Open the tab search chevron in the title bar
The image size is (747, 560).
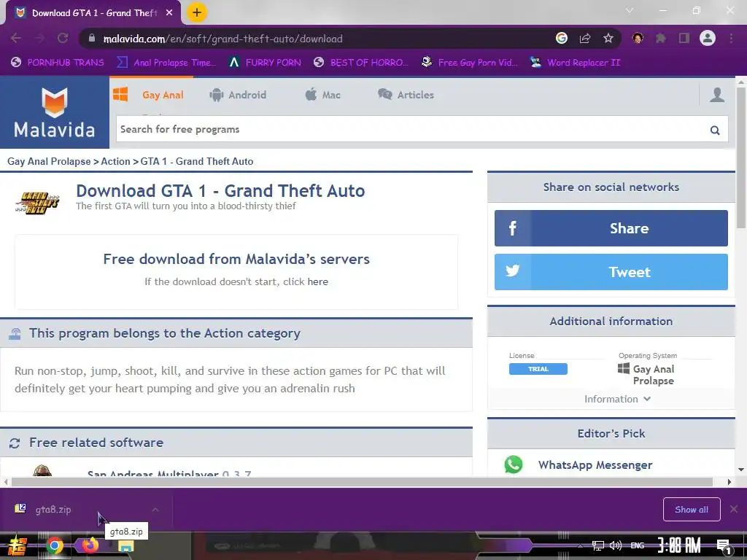[x=630, y=10]
